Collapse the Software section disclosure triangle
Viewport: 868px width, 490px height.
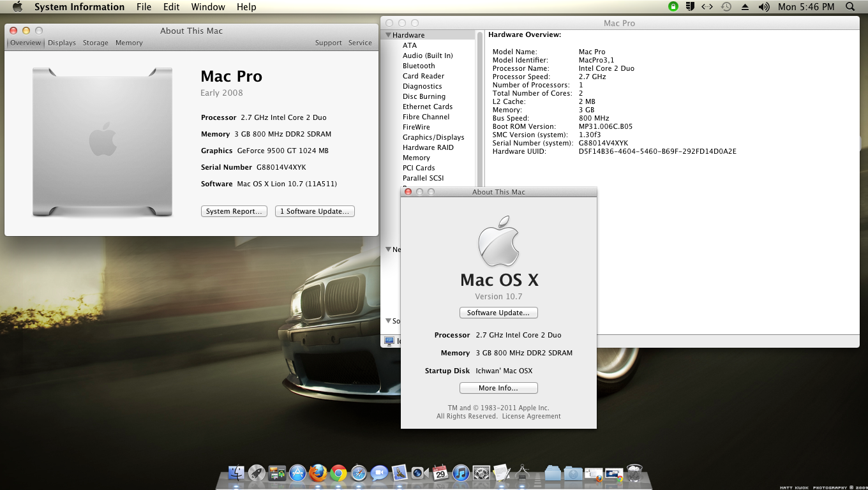pos(388,321)
